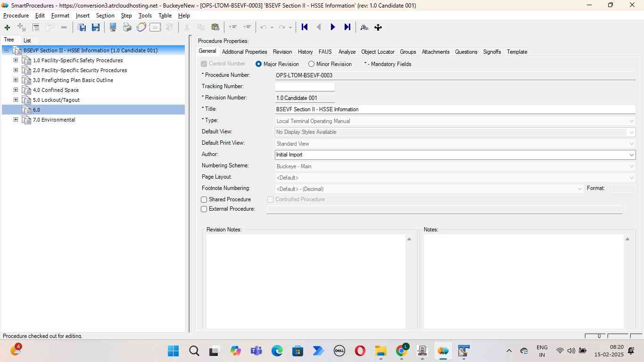The height and width of the screenshot is (362, 644).
Task: Click inside the Revision Notes text area
Action: coord(305,281)
